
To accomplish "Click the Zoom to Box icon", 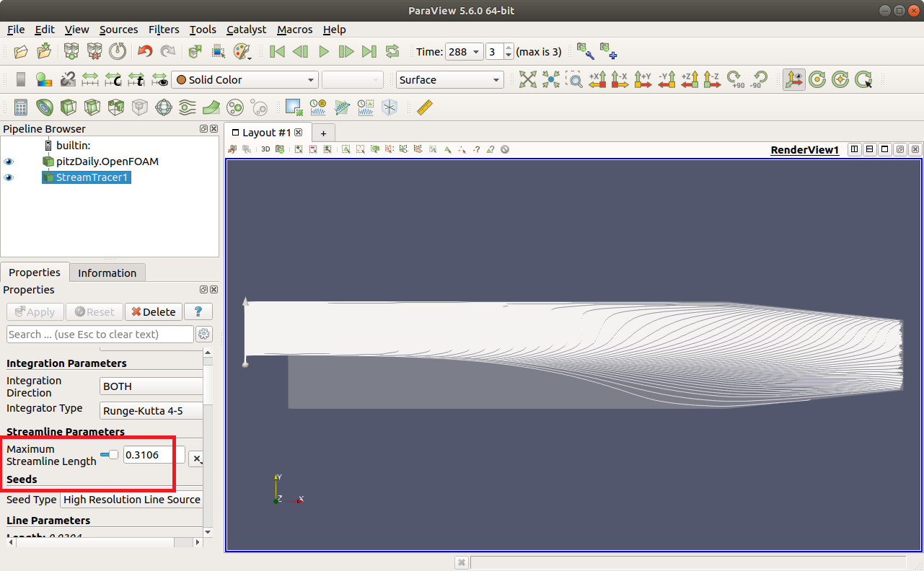I will [574, 79].
